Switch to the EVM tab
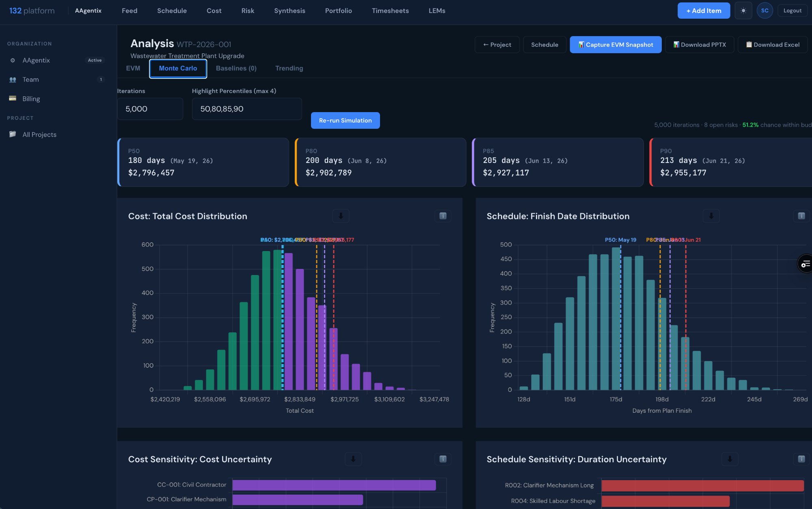Viewport: 812px width, 509px height. pyautogui.click(x=133, y=68)
